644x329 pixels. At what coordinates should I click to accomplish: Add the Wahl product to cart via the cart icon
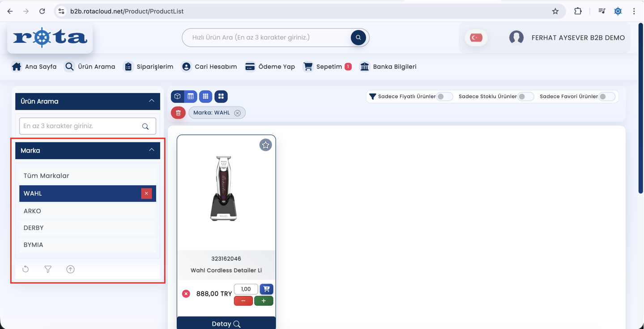(x=266, y=289)
